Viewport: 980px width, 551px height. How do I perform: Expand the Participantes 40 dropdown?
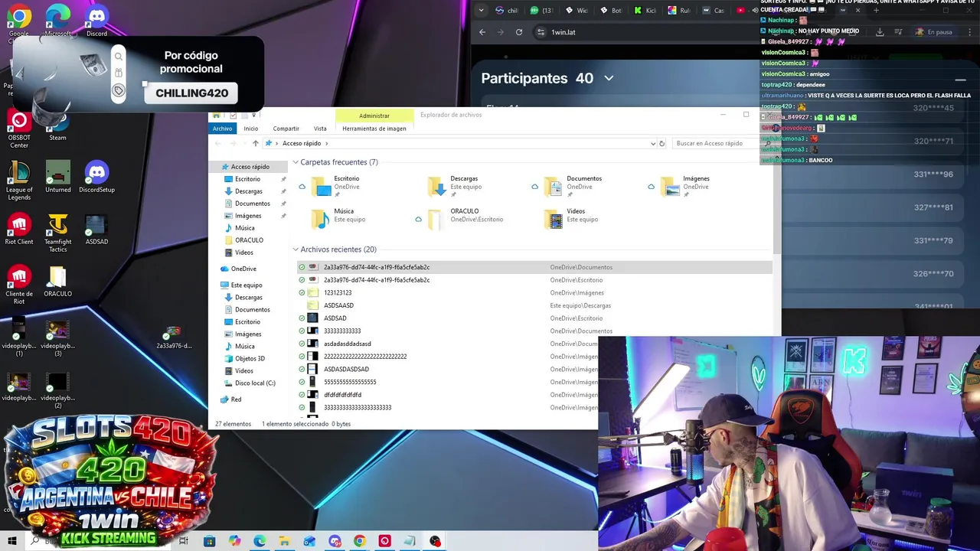click(609, 78)
